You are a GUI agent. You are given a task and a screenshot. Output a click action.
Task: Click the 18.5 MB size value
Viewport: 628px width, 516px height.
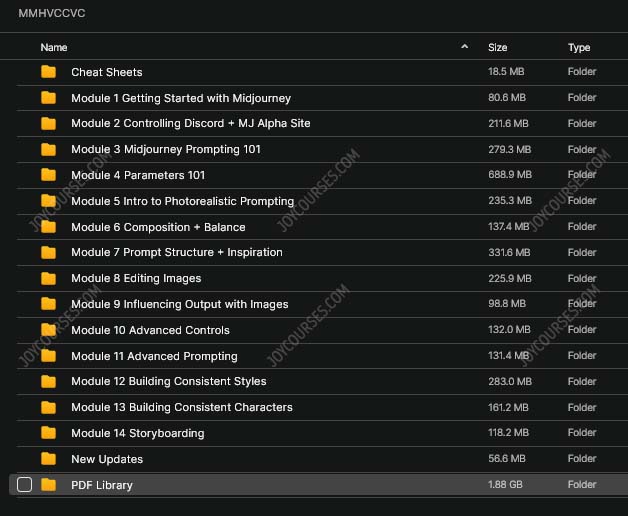click(506, 72)
